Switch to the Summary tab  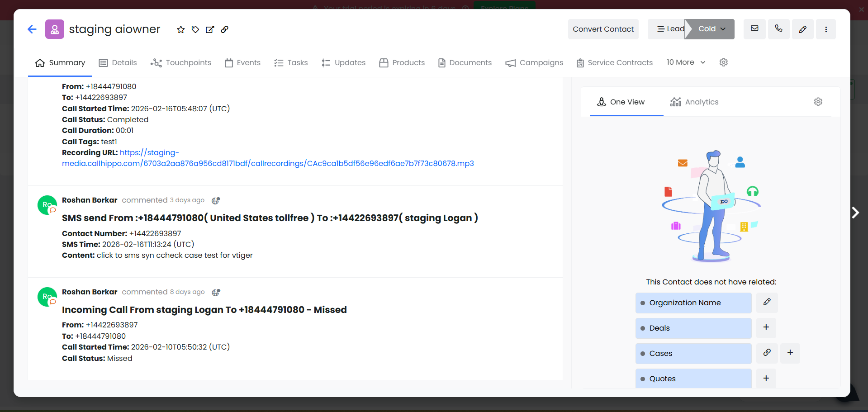(60, 63)
